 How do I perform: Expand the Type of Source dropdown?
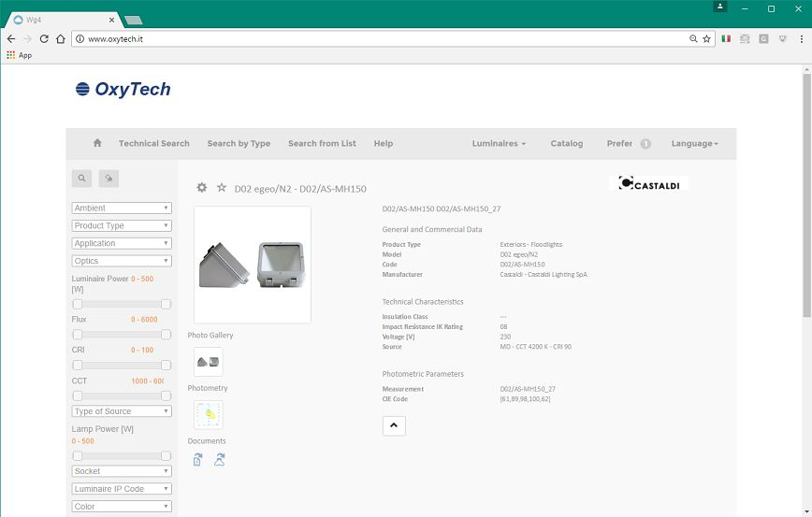122,411
